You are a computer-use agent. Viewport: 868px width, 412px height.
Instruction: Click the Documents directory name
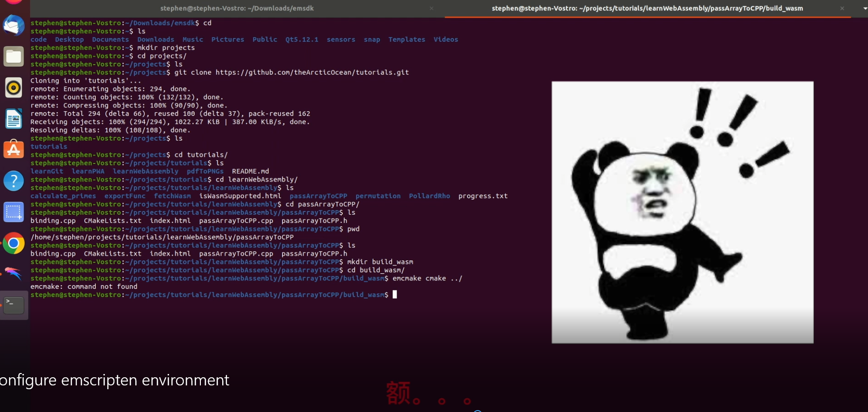point(111,39)
